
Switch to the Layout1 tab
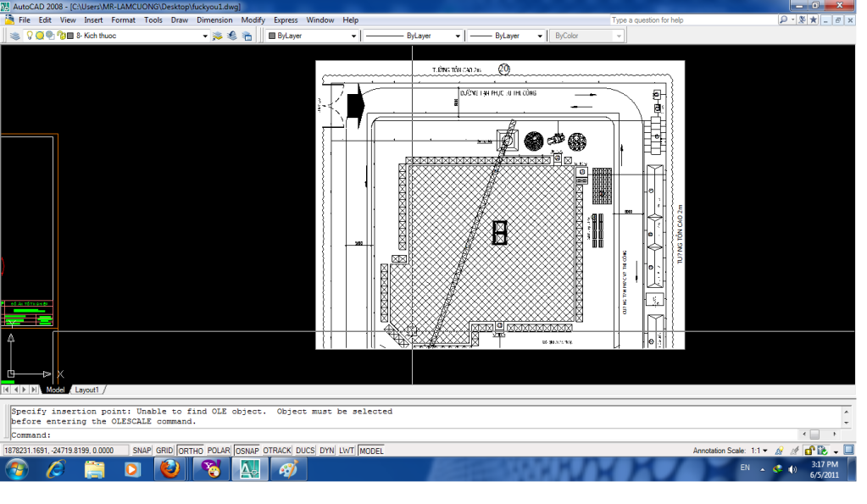pos(86,390)
